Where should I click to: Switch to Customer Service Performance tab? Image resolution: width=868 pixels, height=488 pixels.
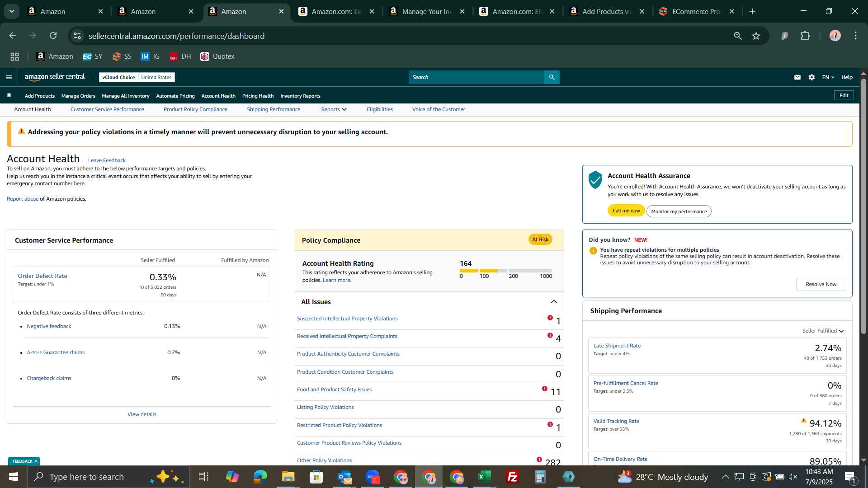tap(107, 109)
